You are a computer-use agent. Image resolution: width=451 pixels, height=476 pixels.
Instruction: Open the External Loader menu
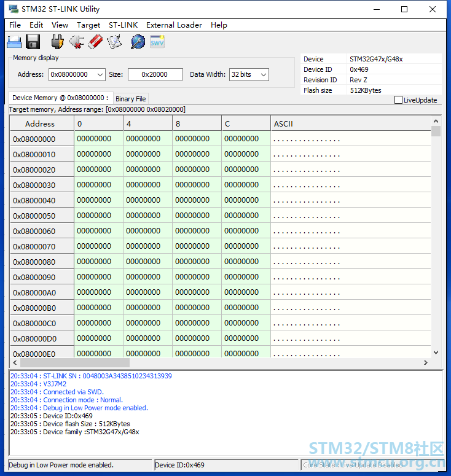click(174, 25)
